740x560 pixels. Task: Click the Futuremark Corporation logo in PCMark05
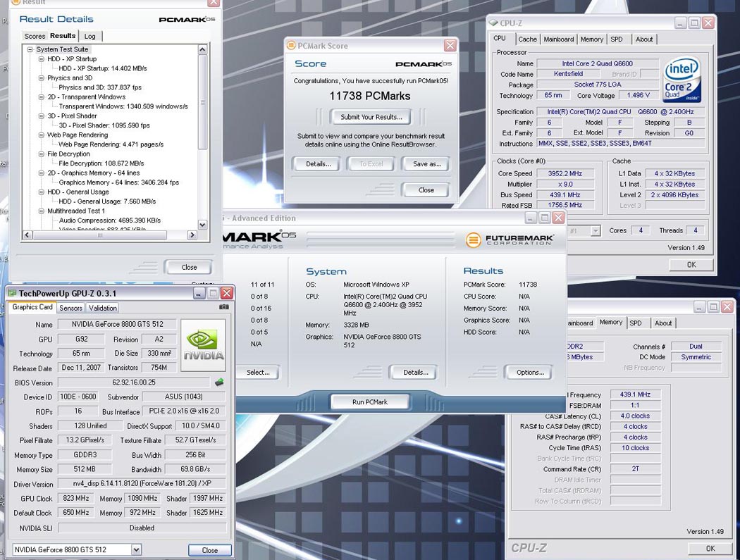(x=510, y=239)
